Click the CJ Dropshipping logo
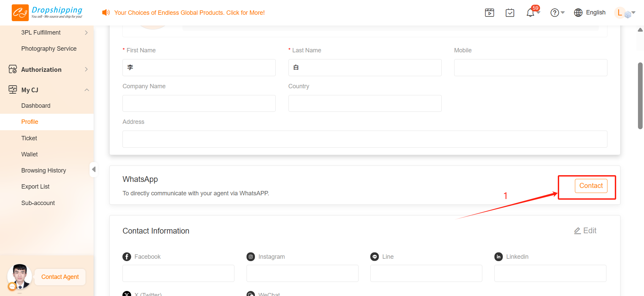Image resolution: width=644 pixels, height=296 pixels. pos(47,13)
